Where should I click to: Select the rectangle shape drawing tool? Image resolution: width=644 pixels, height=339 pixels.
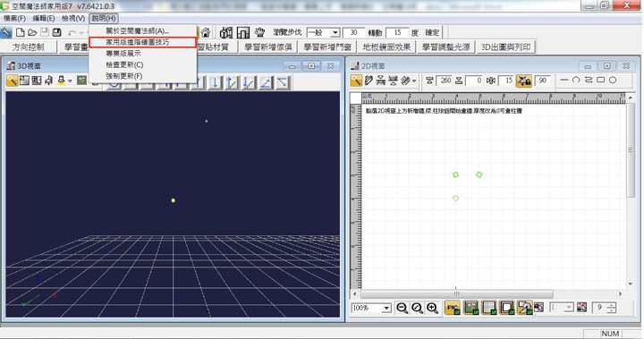(600, 80)
